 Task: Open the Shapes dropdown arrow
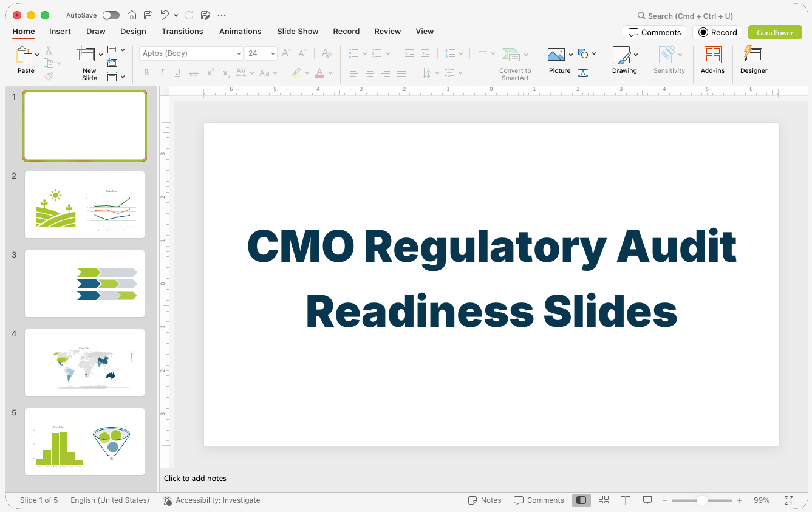coord(594,54)
